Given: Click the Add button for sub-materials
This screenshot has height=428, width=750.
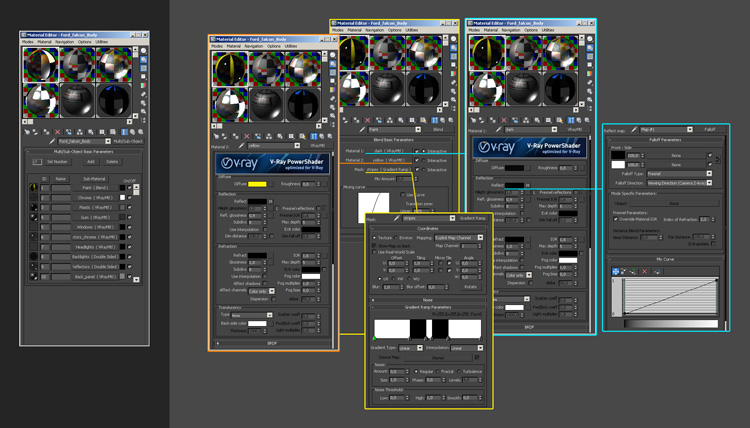Looking at the screenshot, I should point(90,161).
